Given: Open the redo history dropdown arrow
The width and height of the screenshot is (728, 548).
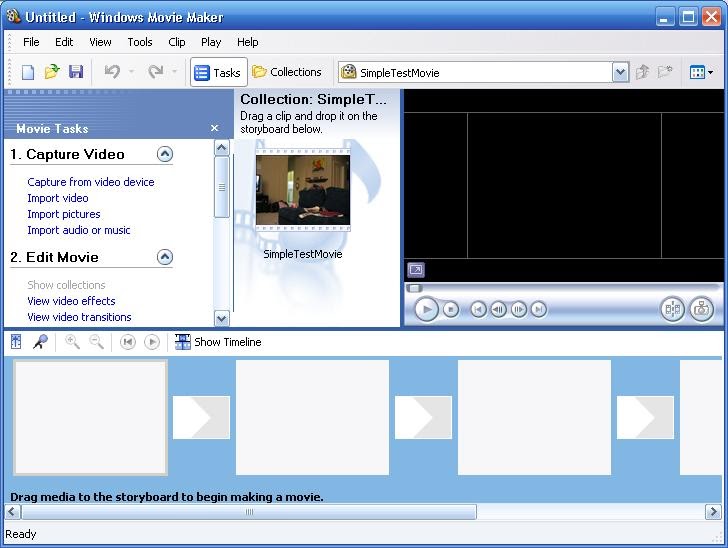Looking at the screenshot, I should tap(175, 72).
